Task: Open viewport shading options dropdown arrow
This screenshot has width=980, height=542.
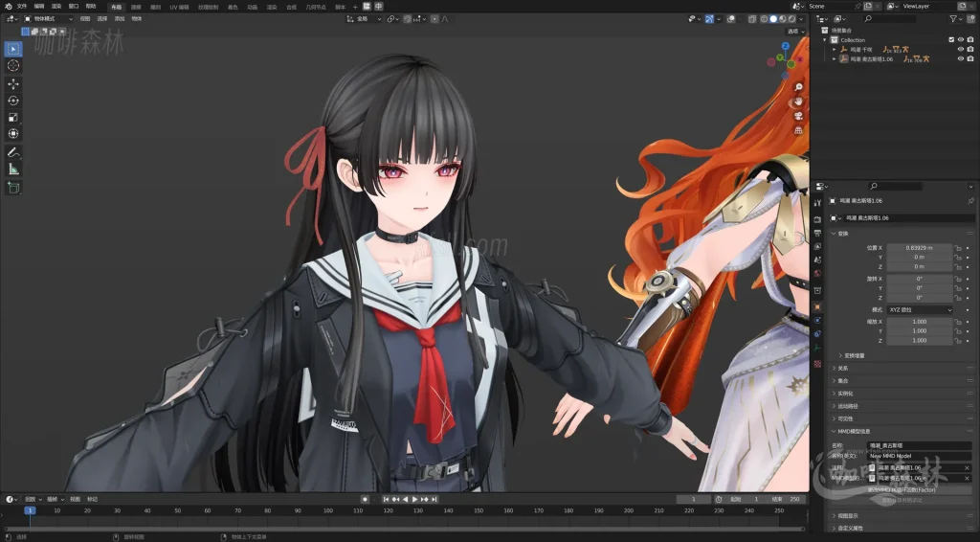Action: coord(801,19)
